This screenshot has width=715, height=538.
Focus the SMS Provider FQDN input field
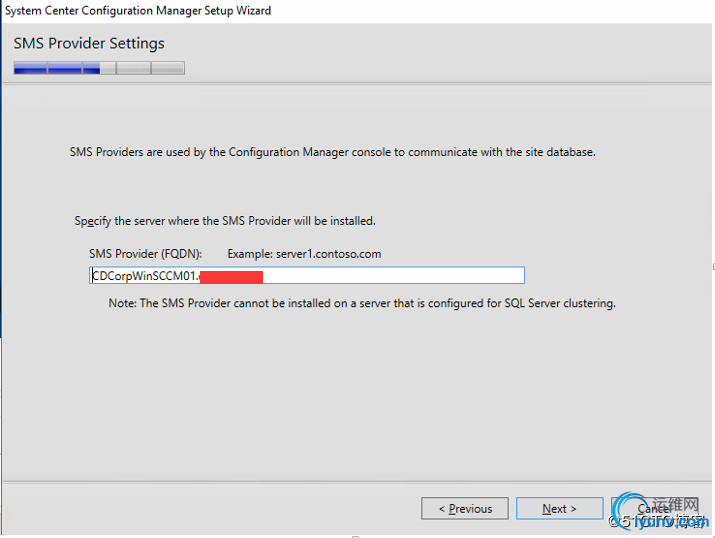click(x=307, y=275)
